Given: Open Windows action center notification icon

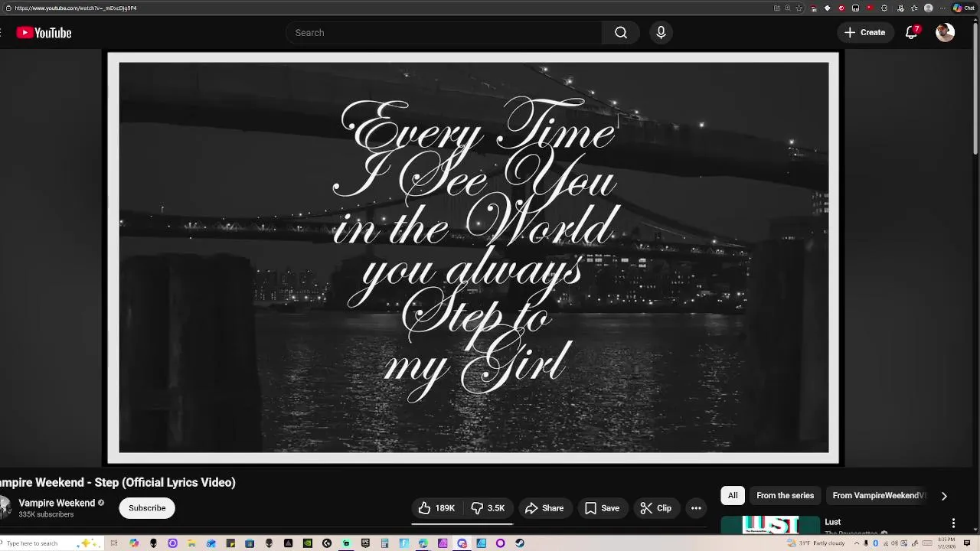Looking at the screenshot, I should click(x=967, y=543).
